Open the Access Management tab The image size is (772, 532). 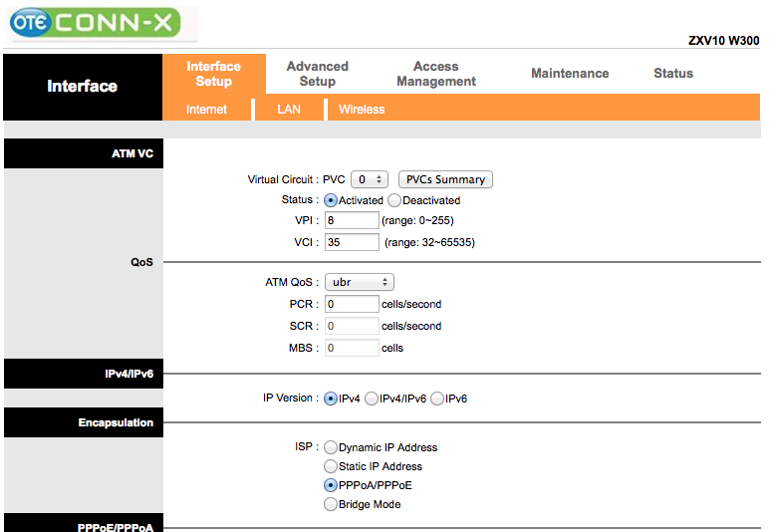(436, 74)
